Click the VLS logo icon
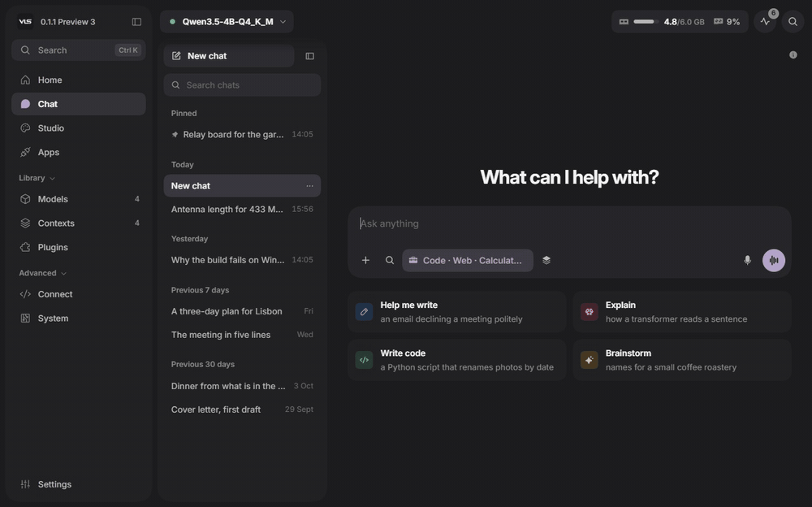The width and height of the screenshot is (812, 507). pos(25,22)
